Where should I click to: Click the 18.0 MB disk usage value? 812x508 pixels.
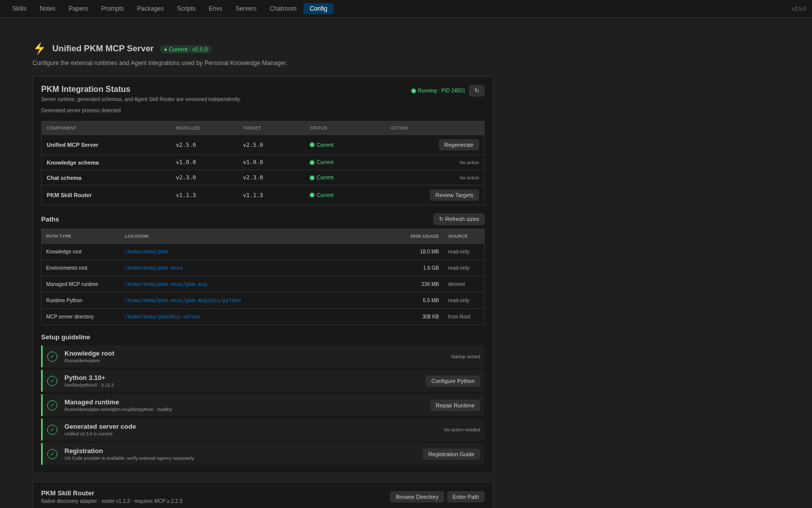(429, 252)
